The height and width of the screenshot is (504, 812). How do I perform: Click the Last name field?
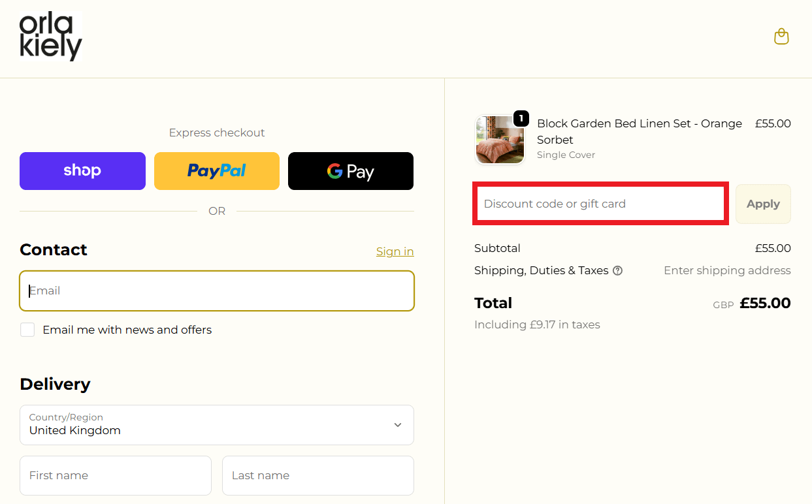[x=317, y=475]
